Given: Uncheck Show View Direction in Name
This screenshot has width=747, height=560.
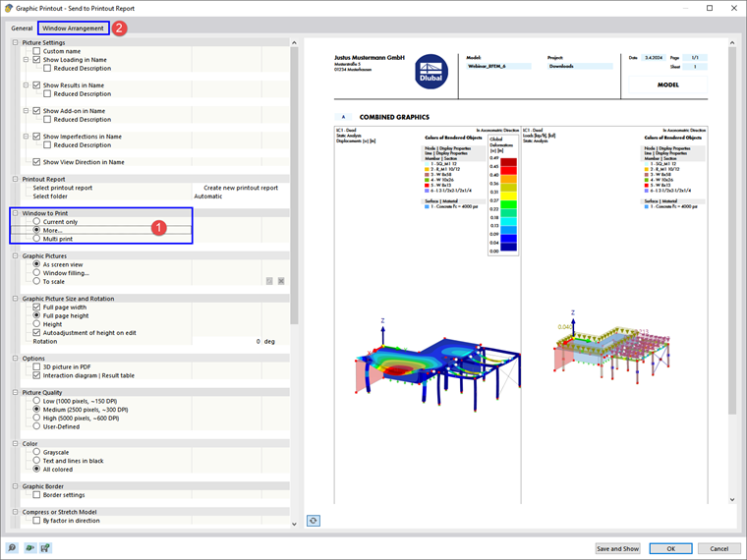Looking at the screenshot, I should pyautogui.click(x=36, y=162).
